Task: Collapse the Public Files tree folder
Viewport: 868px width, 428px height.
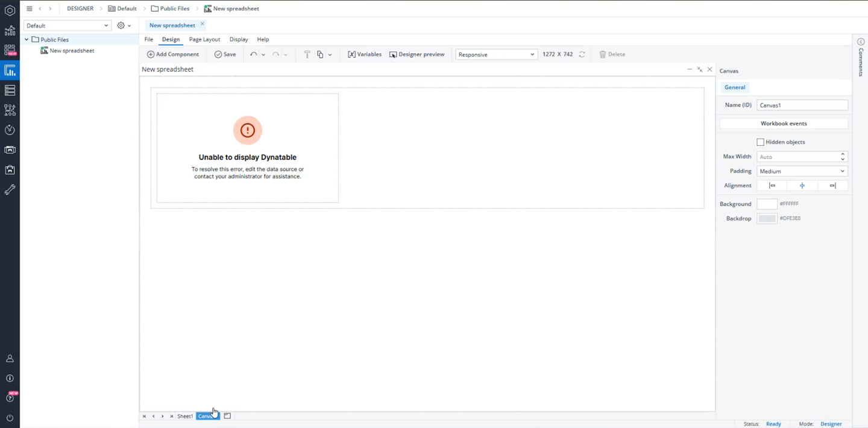Action: pyautogui.click(x=27, y=40)
